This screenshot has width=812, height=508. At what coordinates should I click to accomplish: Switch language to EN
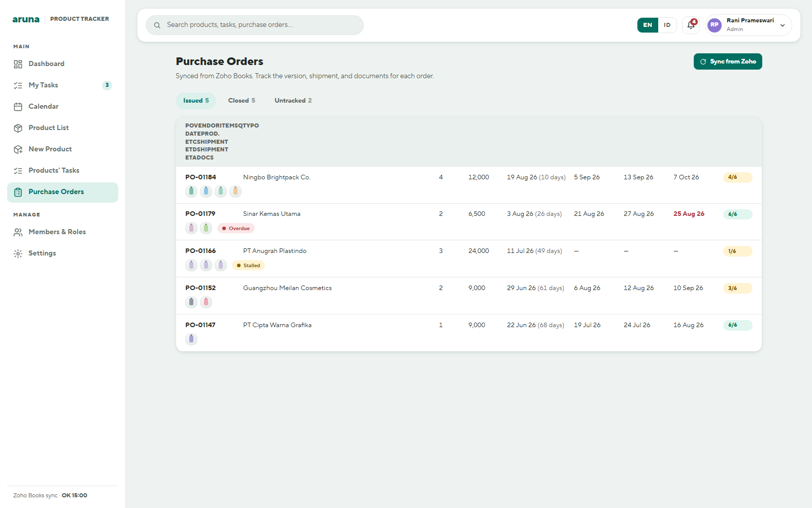coord(648,25)
